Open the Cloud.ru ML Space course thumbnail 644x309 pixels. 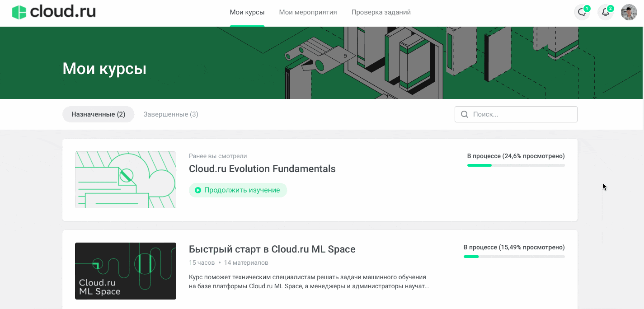[x=126, y=271]
